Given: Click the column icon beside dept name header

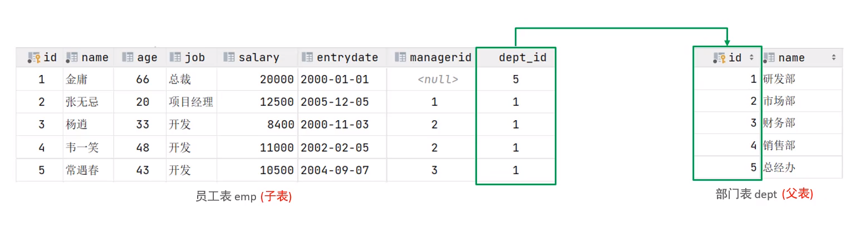Looking at the screenshot, I should point(769,57).
